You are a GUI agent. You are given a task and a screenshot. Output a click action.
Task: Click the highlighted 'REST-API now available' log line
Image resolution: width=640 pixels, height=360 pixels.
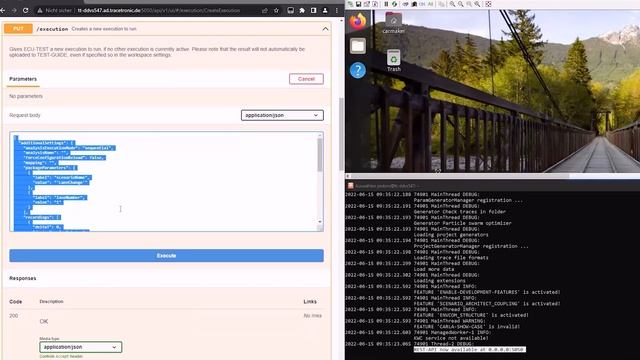tap(469, 350)
